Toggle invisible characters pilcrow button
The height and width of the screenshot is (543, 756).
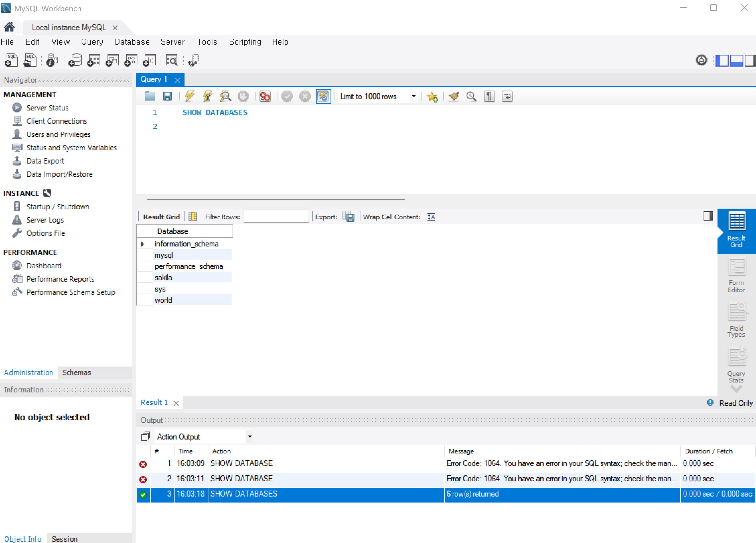click(489, 97)
